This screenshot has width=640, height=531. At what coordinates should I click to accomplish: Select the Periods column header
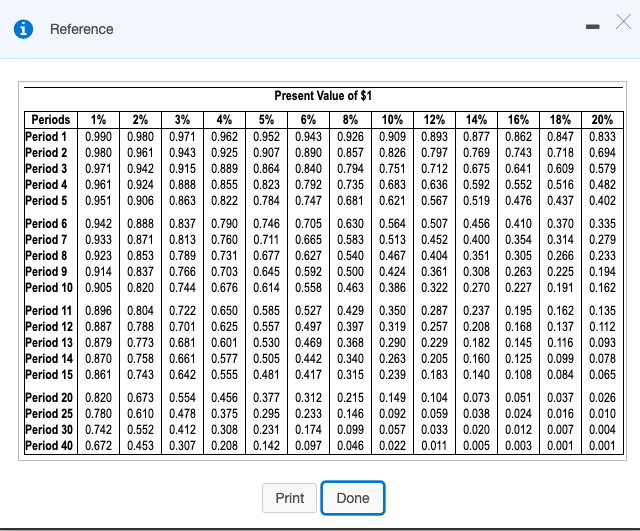(x=51, y=120)
